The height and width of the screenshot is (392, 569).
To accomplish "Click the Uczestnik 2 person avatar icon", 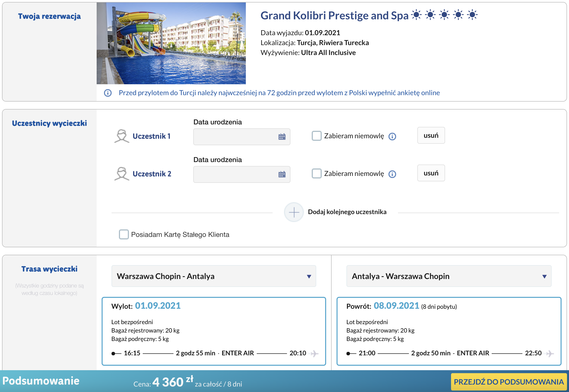I will (122, 174).
